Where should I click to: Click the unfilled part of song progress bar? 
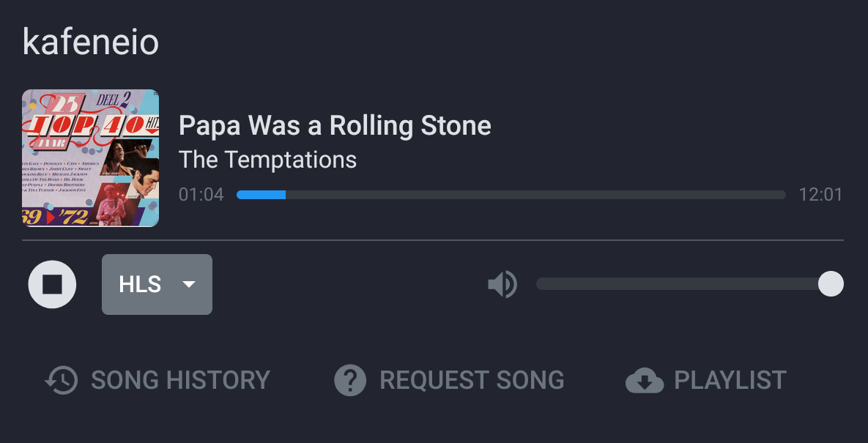535,195
